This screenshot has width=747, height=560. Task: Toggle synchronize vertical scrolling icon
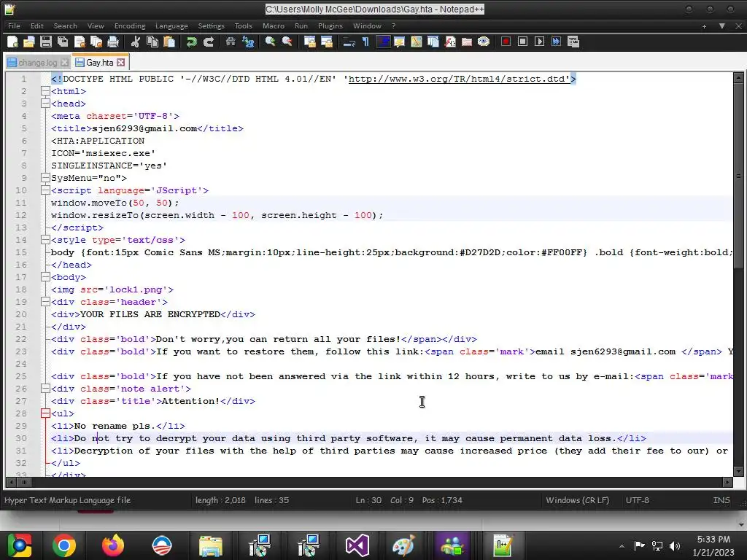309,42
